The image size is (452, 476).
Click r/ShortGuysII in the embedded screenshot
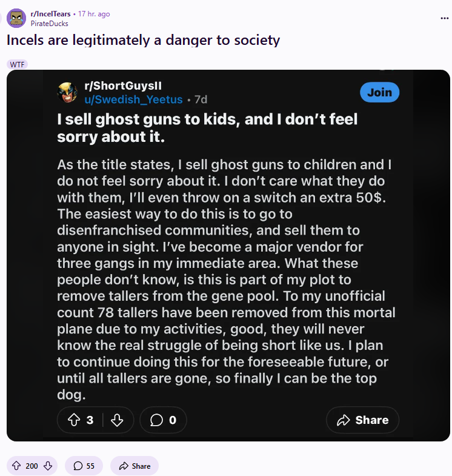tap(122, 86)
